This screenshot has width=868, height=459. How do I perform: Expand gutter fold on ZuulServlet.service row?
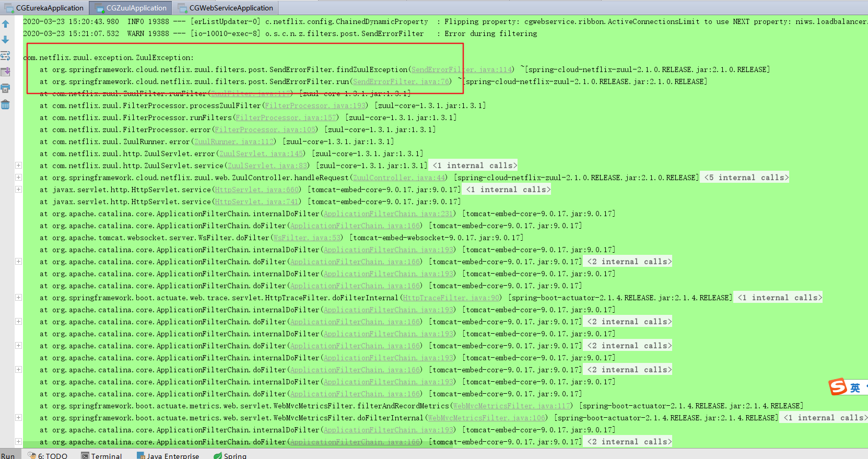[x=18, y=166]
